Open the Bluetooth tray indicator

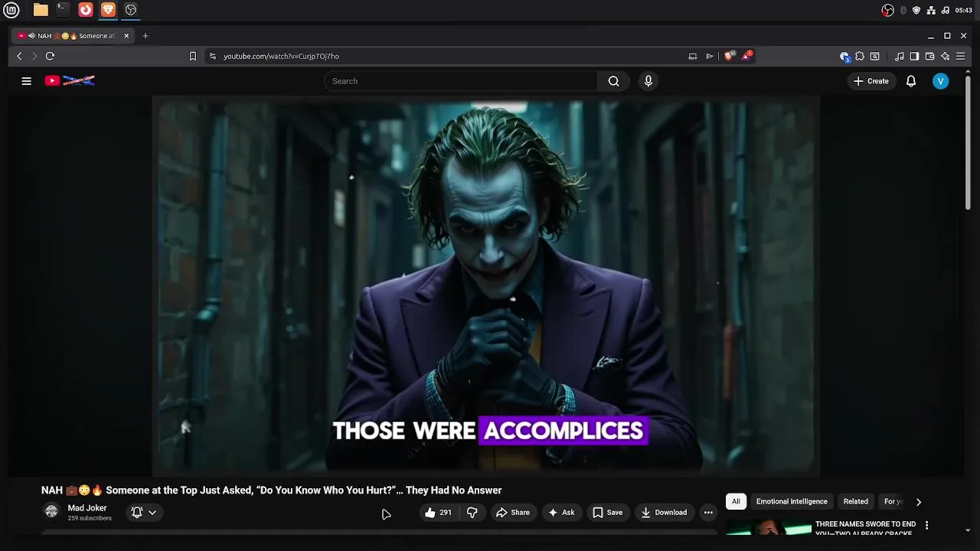pos(903,10)
